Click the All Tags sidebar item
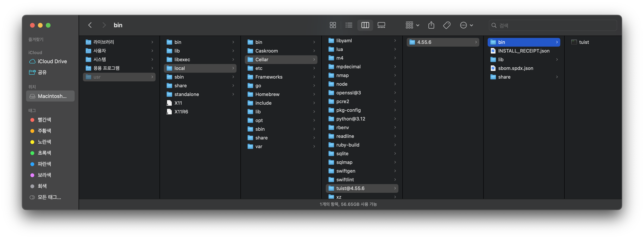 (49, 197)
